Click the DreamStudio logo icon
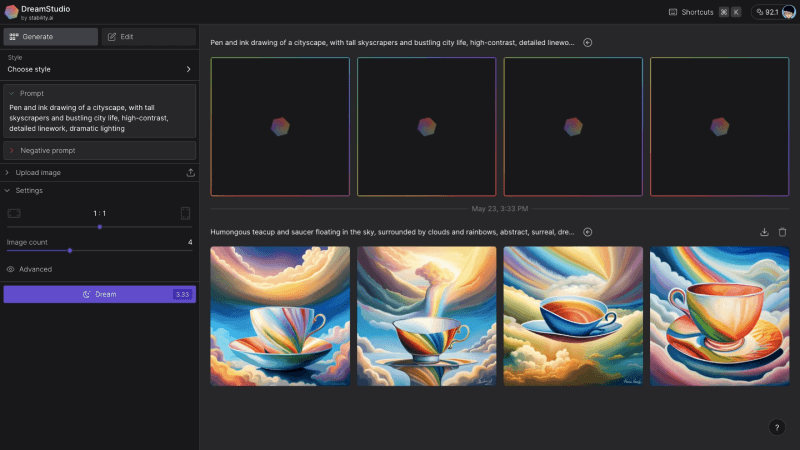This screenshot has width=800, height=450. click(11, 11)
